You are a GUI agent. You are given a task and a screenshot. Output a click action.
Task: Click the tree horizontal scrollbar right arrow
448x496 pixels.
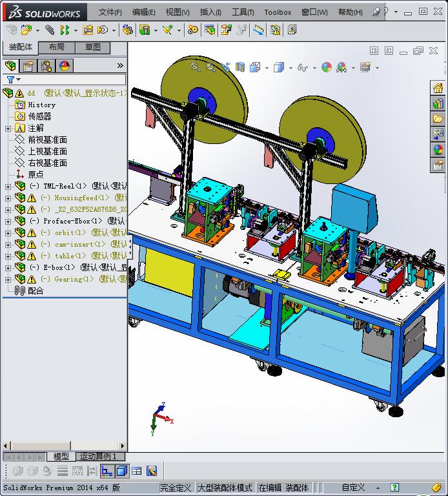point(123,446)
